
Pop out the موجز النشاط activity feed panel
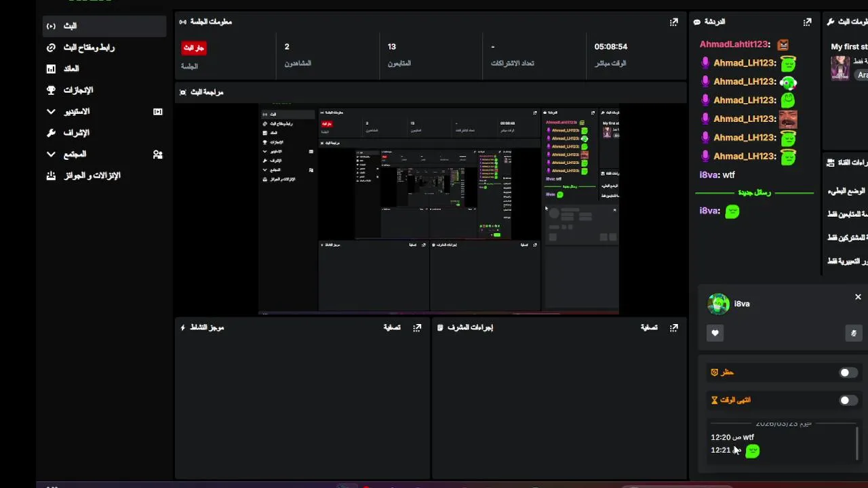(417, 327)
